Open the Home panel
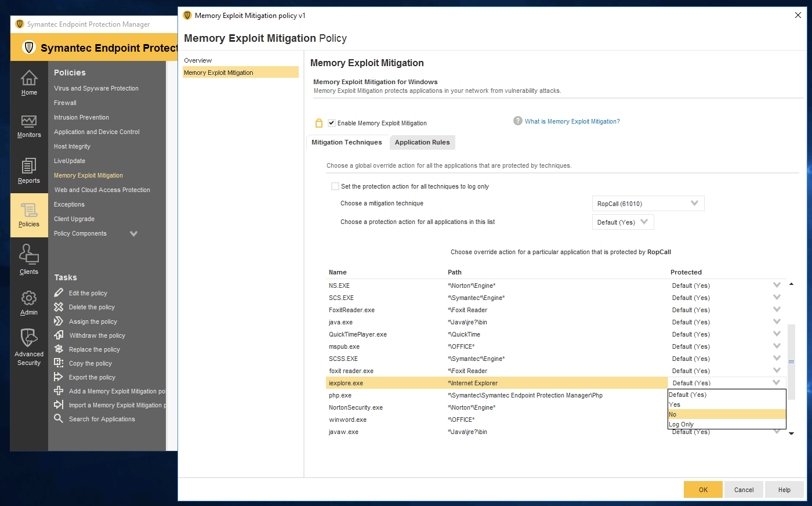The image size is (812, 506). (x=28, y=81)
